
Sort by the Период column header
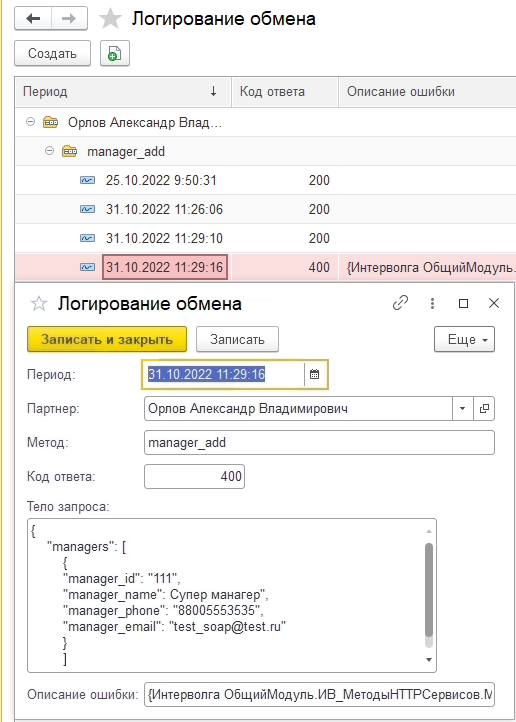(122, 92)
